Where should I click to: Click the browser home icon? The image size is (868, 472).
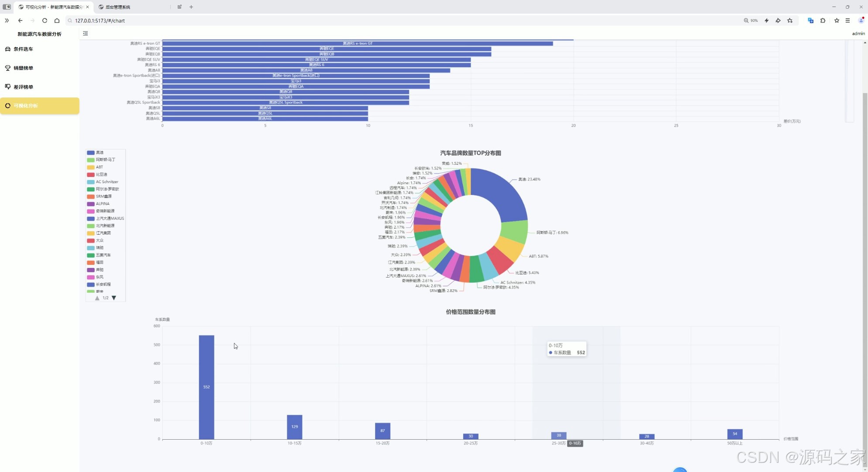point(57,21)
